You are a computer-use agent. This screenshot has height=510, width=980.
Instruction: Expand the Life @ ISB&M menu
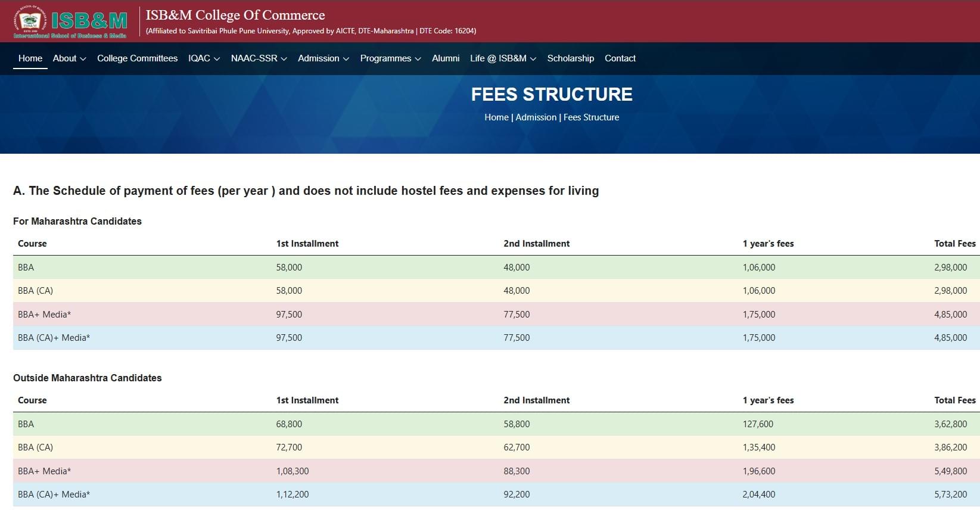[503, 58]
